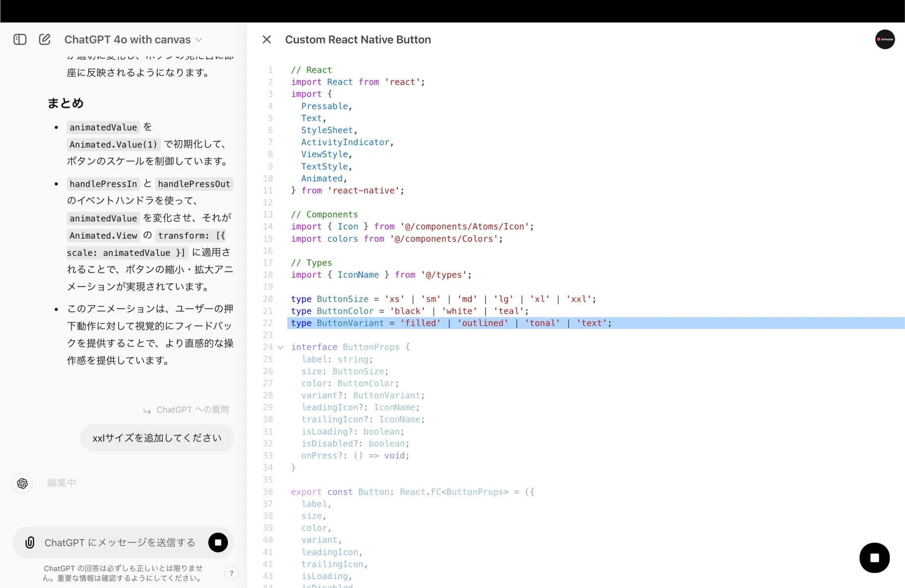The width and height of the screenshot is (905, 588).
Task: Attach a file using the paperclip icon
Action: 30,542
